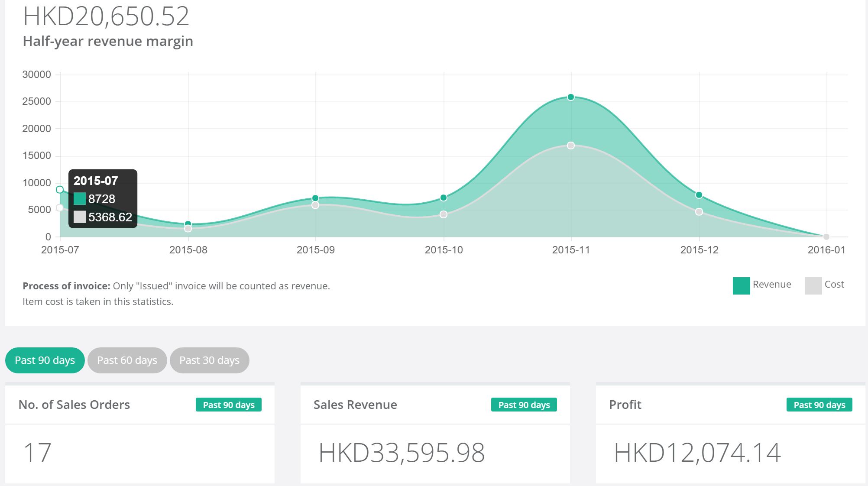The image size is (868, 486).
Task: Click the 8728 value in chart tooltip
Action: 102,199
